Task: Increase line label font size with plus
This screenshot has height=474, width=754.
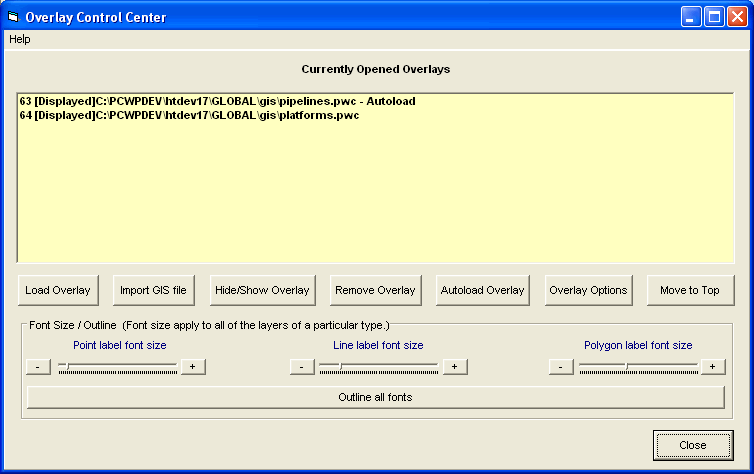Action: pyautogui.click(x=455, y=367)
